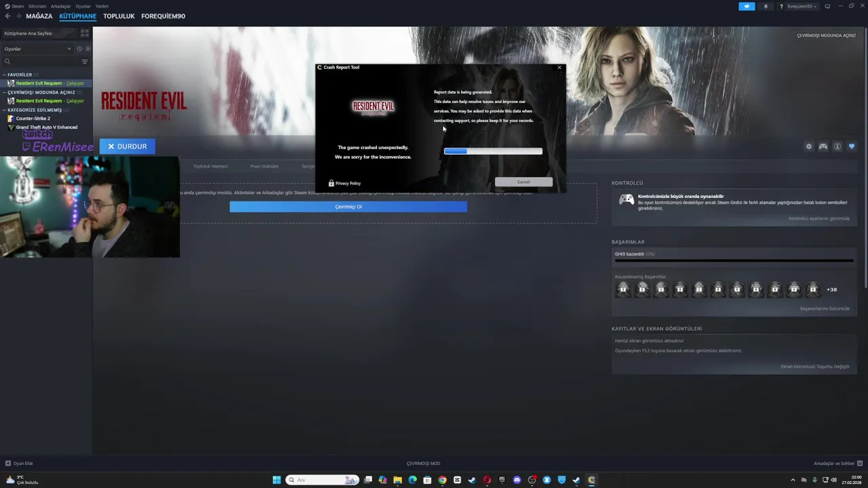
Task: Click the Windows taskbar search box
Action: (322, 480)
